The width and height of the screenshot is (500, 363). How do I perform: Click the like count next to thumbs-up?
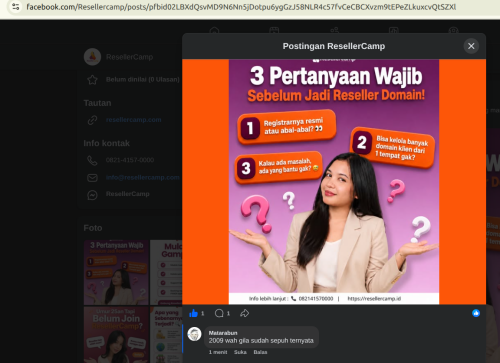click(202, 314)
